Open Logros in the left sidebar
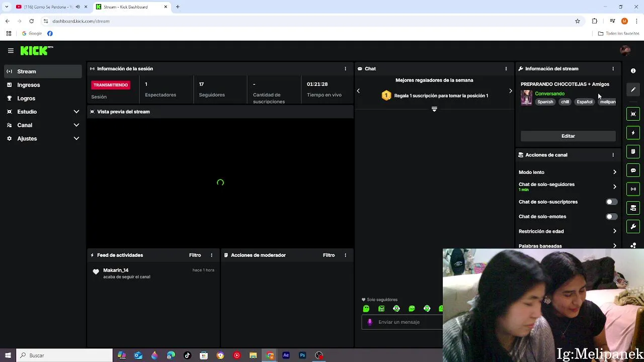644x362 pixels. tap(43, 99)
